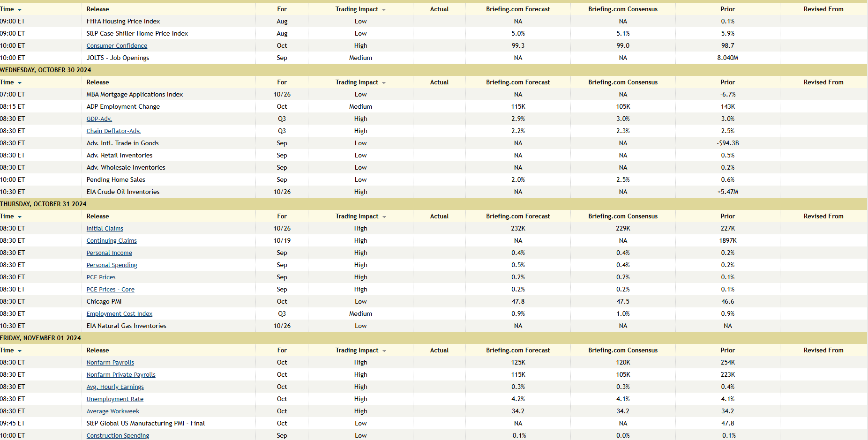Open the Consumer Confidence link
This screenshot has width=868, height=440.
click(117, 45)
